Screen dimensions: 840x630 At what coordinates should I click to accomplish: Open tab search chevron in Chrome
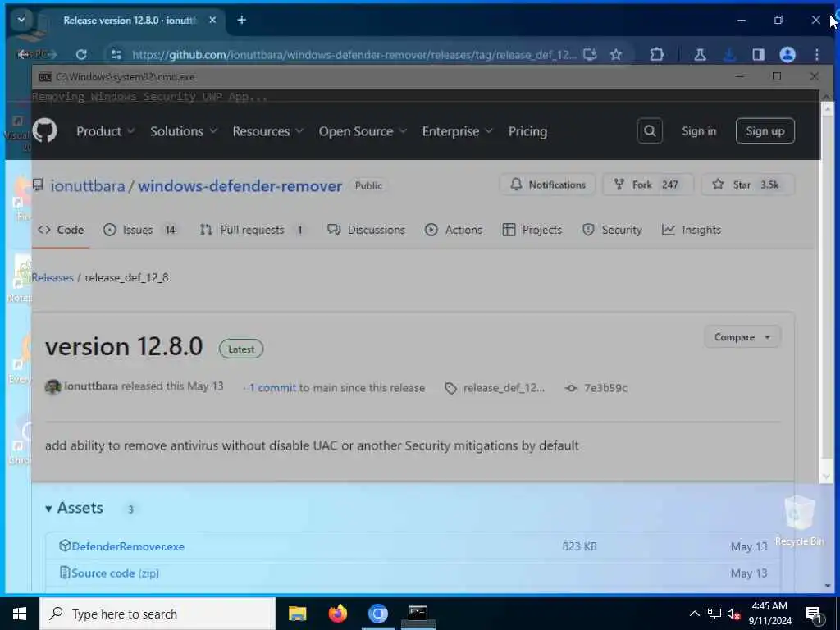(21, 20)
